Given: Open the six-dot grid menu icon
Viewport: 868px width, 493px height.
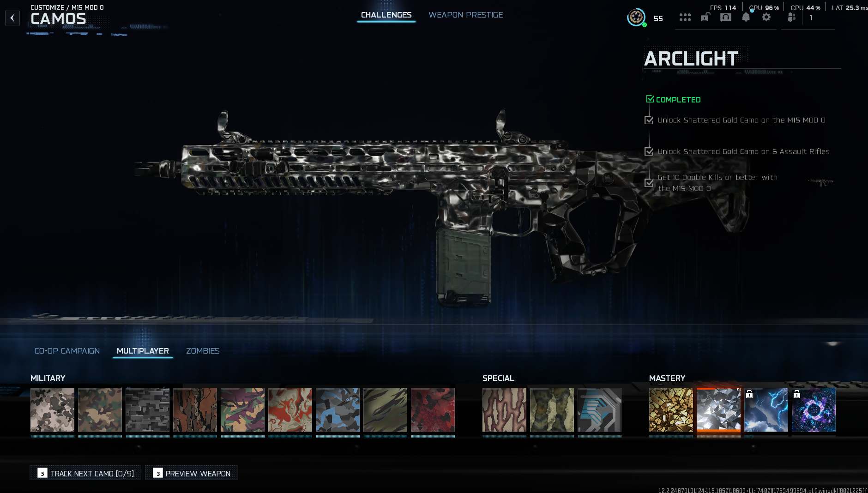Looking at the screenshot, I should 685,18.
